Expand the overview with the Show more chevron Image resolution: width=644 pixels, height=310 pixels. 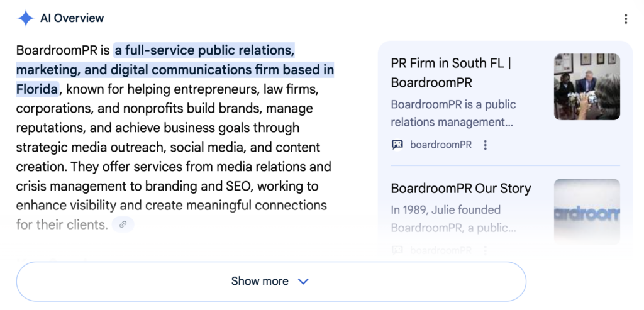click(x=303, y=281)
